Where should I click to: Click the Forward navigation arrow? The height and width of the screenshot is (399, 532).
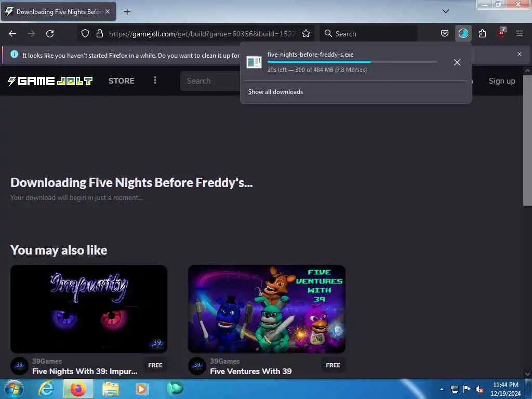31,34
